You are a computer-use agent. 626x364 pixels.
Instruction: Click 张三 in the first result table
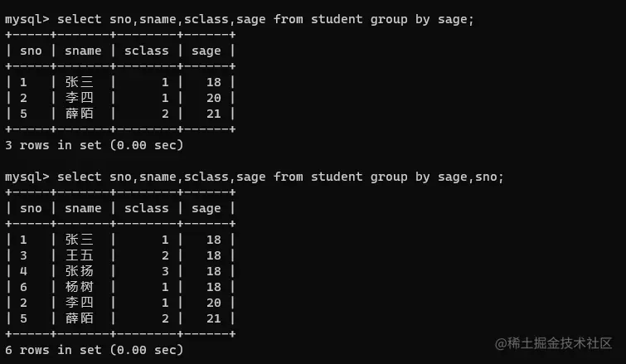(x=80, y=82)
